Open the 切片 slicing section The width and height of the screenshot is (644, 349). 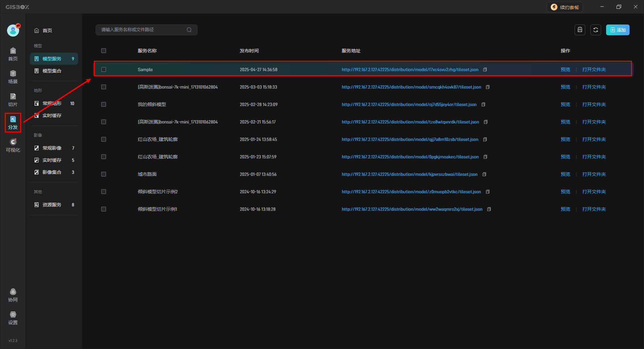coord(13,100)
